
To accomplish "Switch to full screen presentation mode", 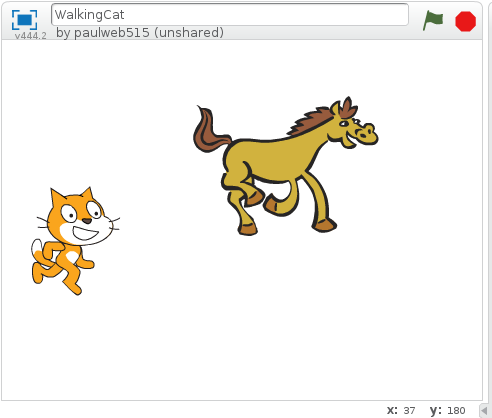I will click(24, 20).
